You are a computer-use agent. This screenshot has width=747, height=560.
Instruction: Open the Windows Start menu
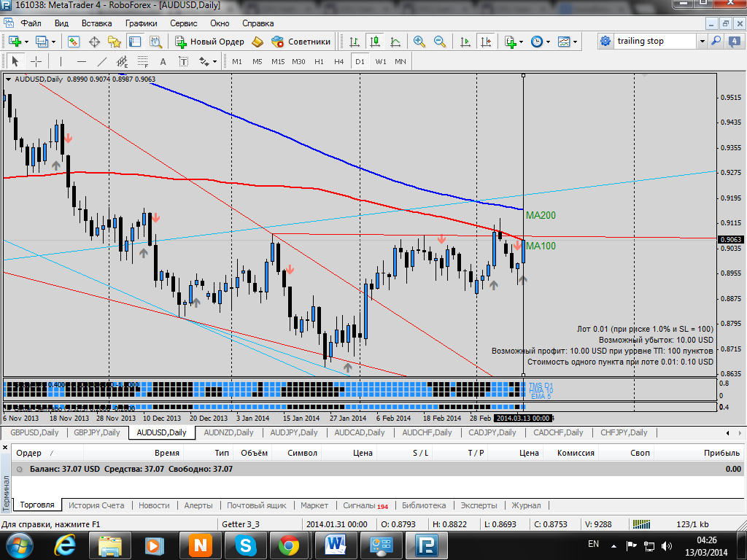[20, 545]
